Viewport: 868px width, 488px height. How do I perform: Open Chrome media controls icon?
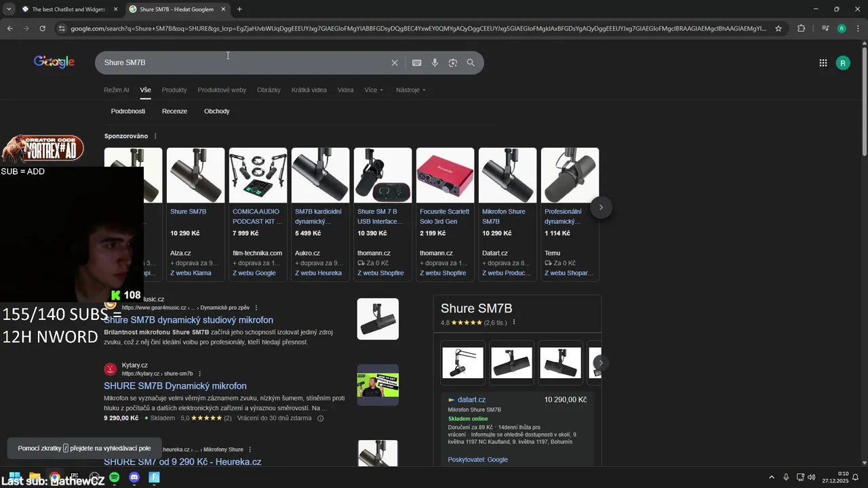[825, 28]
